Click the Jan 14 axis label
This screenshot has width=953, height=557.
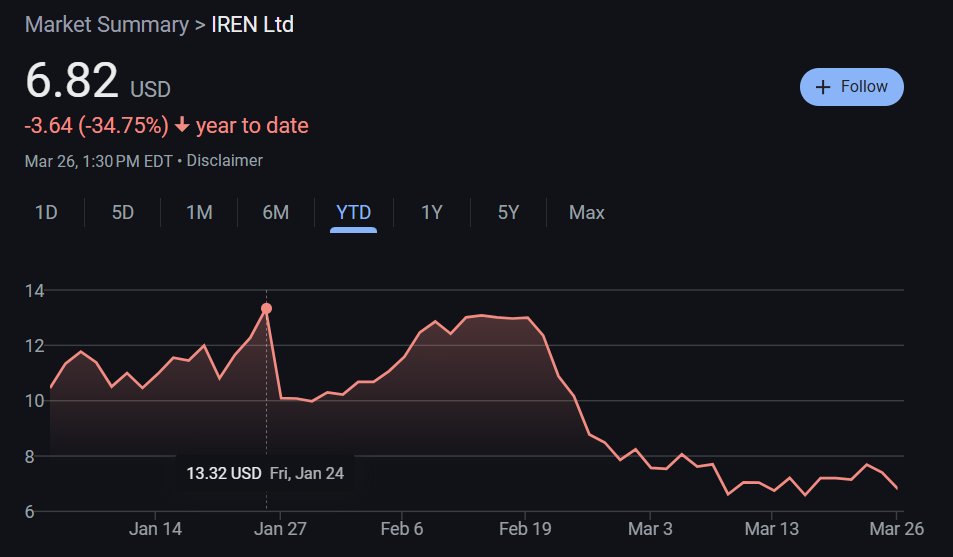pyautogui.click(x=155, y=528)
